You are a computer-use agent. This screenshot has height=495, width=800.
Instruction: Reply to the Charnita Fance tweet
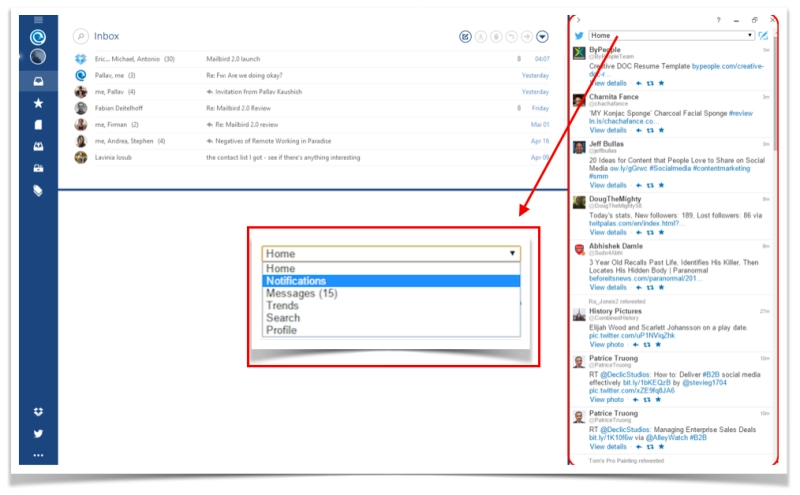pyautogui.click(x=638, y=131)
